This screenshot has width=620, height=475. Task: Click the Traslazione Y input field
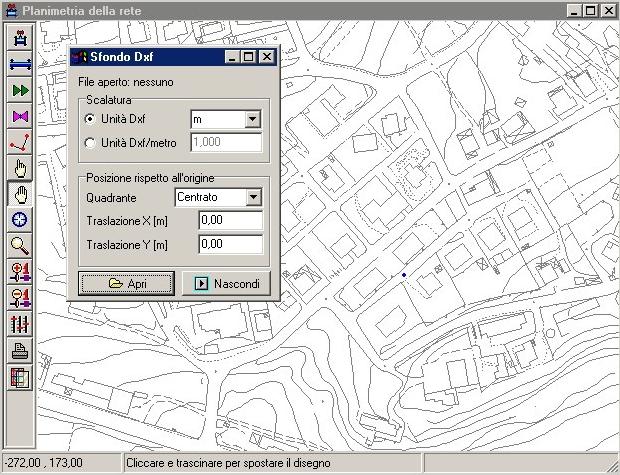pyautogui.click(x=230, y=244)
